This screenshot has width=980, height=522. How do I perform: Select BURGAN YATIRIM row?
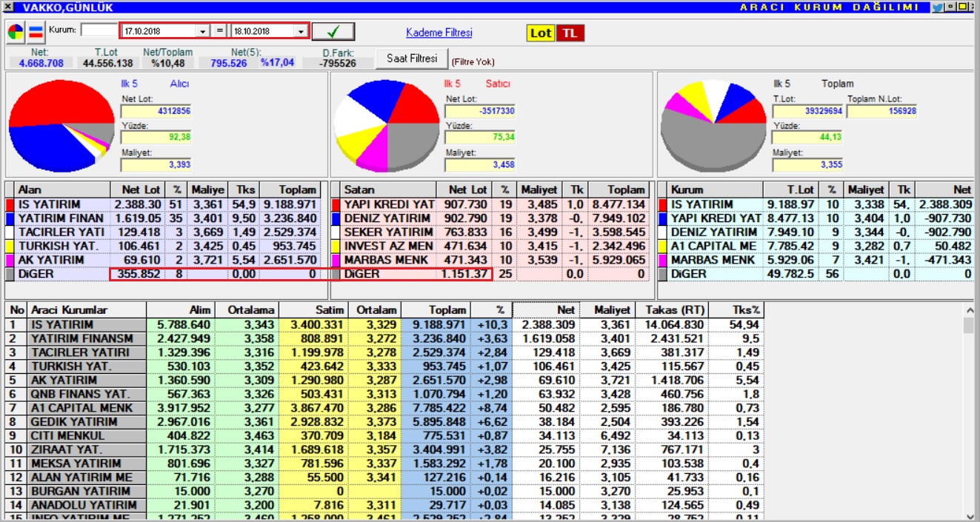tap(384, 491)
